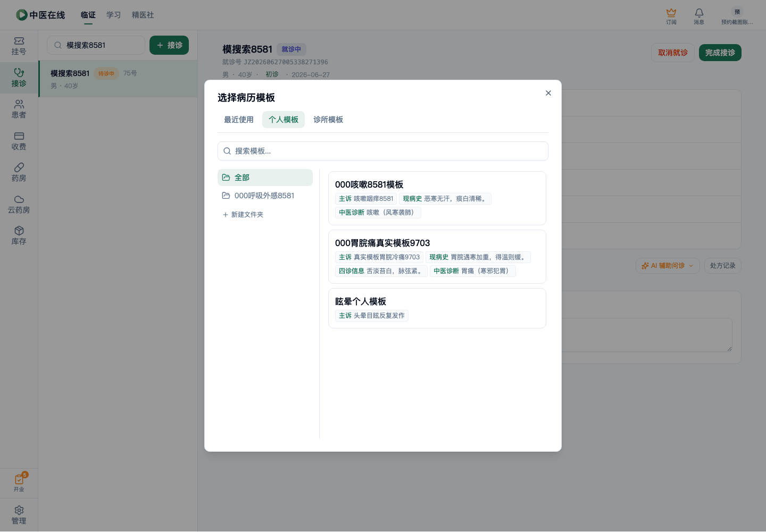Viewport: 766px width, 532px height.
Task: Click the 搜索模板 search field
Action: pyautogui.click(x=383, y=151)
